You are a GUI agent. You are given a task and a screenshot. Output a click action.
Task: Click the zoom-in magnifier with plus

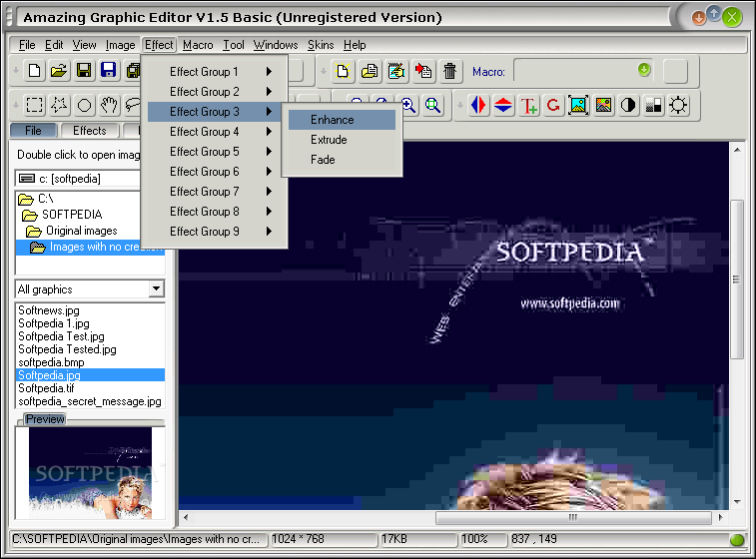click(x=408, y=105)
